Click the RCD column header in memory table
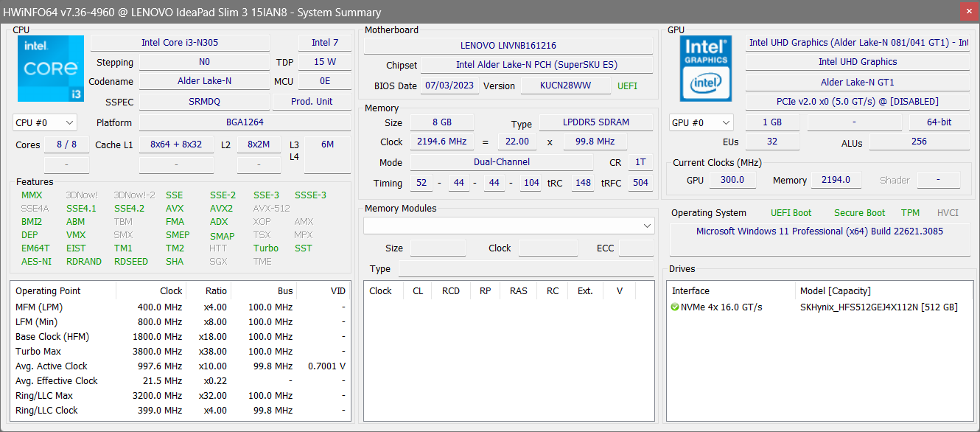The width and height of the screenshot is (980, 432). coord(450,291)
